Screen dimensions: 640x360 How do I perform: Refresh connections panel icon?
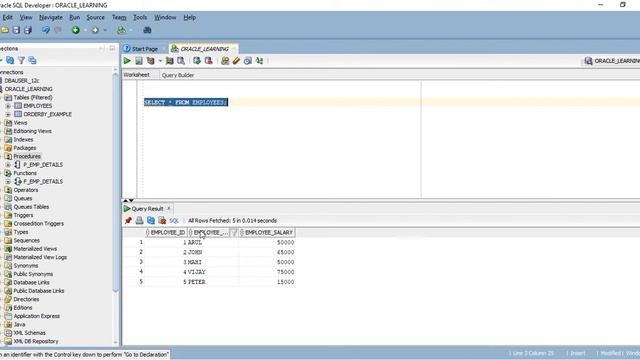pos(10,60)
